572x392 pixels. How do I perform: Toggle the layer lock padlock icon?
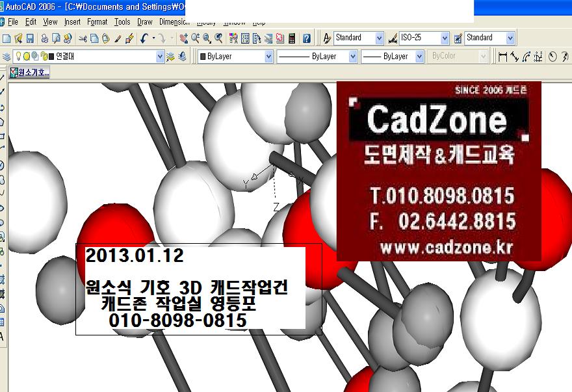coord(44,56)
